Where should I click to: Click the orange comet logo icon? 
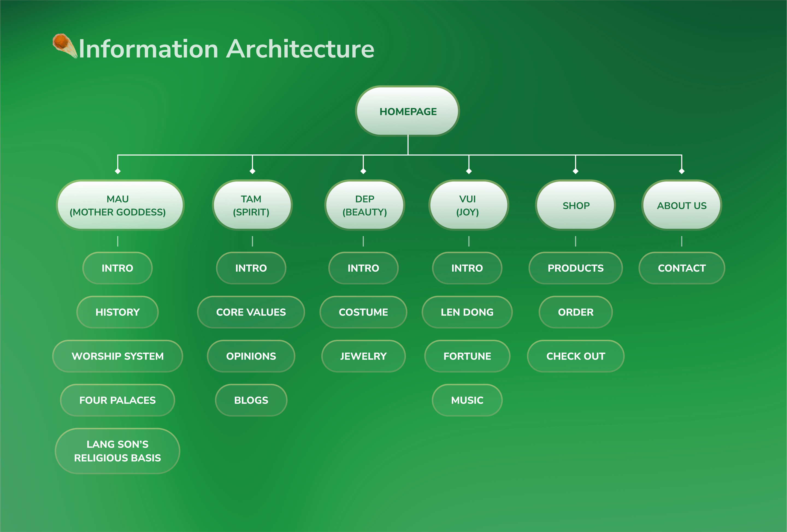point(64,45)
